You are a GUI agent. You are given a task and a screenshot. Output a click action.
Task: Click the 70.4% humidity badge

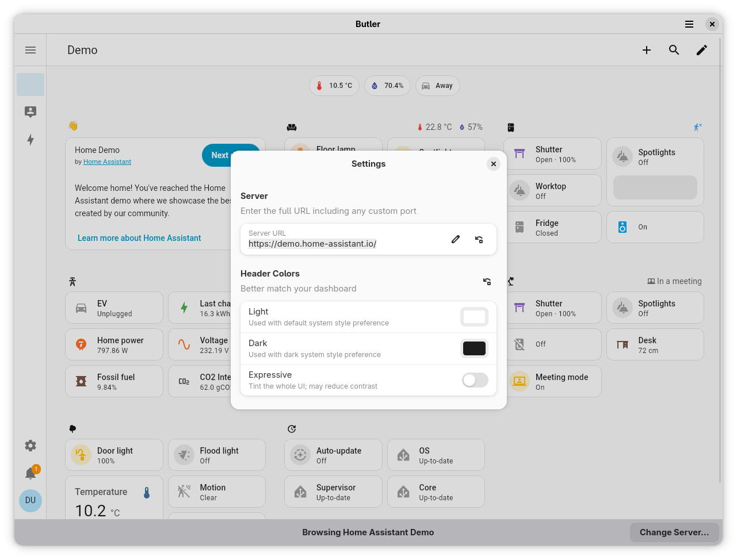tap(388, 86)
